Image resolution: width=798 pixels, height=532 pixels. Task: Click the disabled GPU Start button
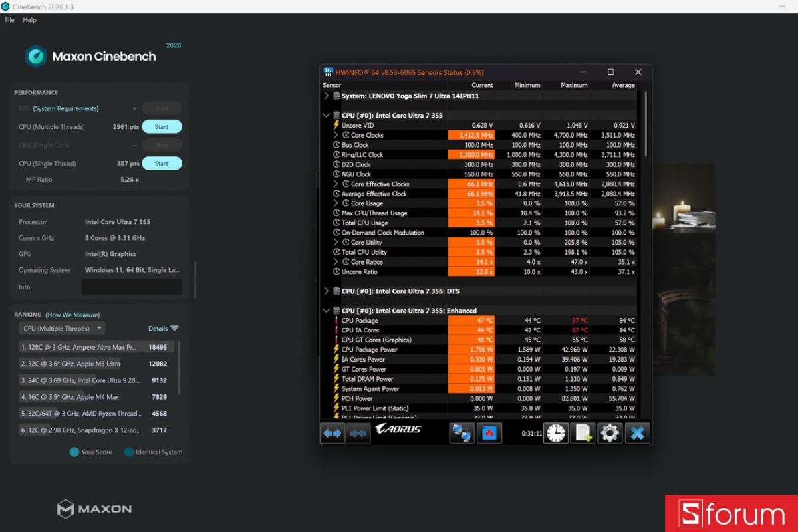click(162, 108)
